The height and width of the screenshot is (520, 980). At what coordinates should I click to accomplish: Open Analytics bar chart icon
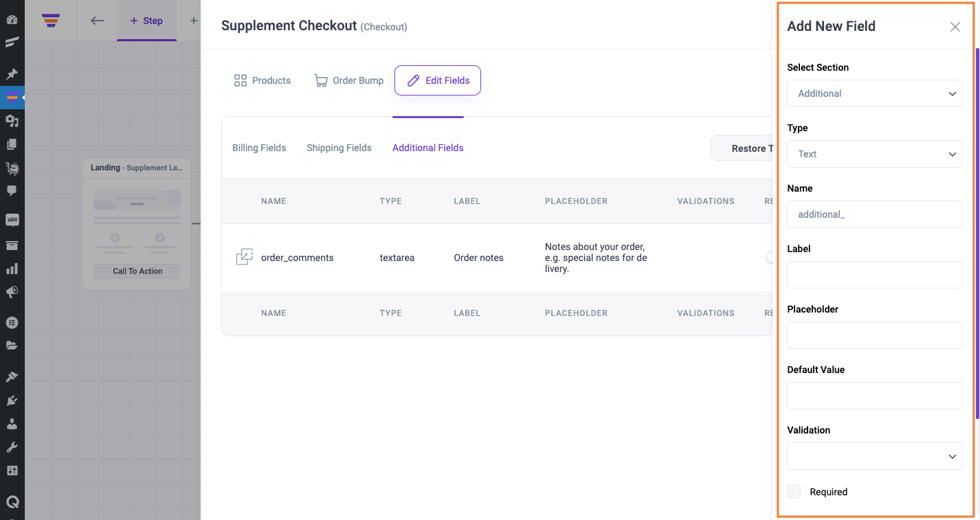12,269
